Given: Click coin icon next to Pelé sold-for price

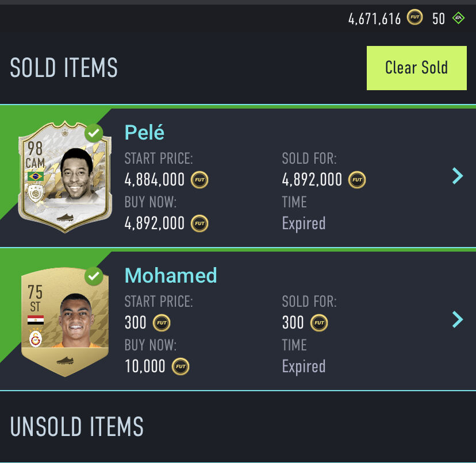Looking at the screenshot, I should pos(357,180).
